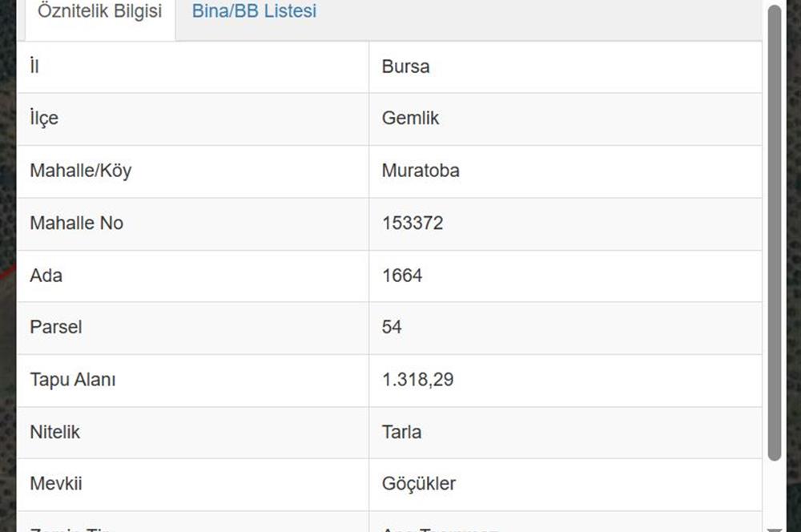
Task: Click the scrollbar down arrow
Action: click(x=775, y=529)
